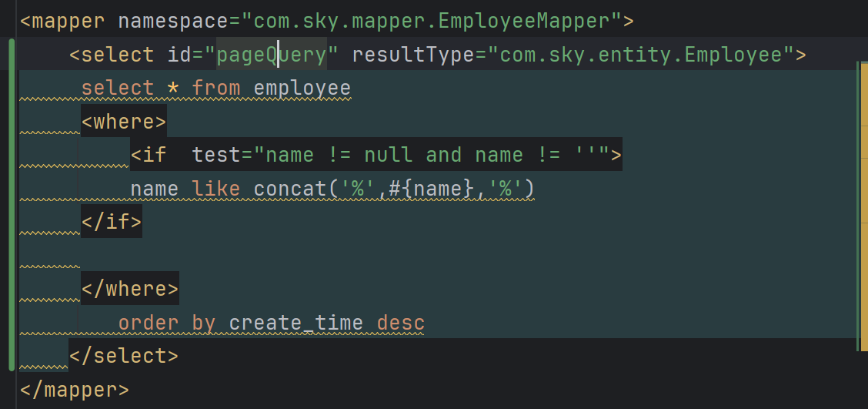868x409 pixels.
Task: Click the desc keyword
Action: point(401,323)
